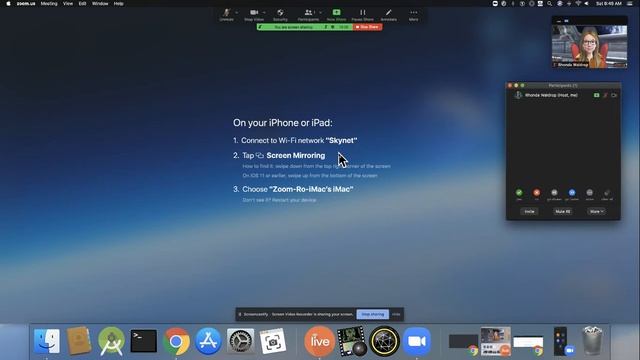Click the volume icon in menu bar
Image resolution: width=640 pixels, height=360 pixels.
pyautogui.click(x=587, y=4)
